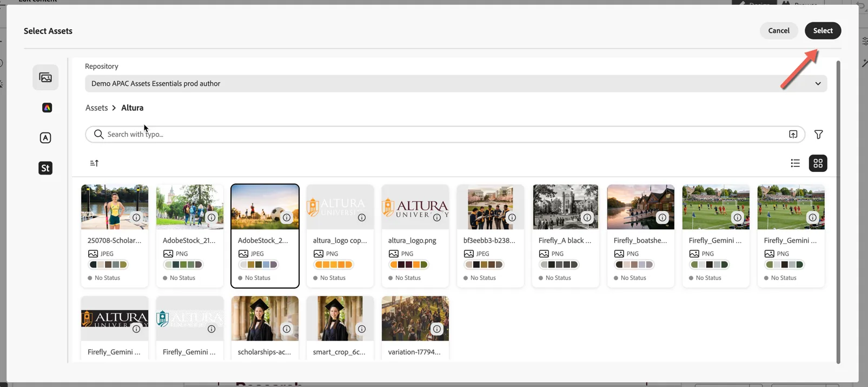Image resolution: width=868 pixels, height=387 pixels.
Task: Switch to list view
Action: (x=795, y=163)
